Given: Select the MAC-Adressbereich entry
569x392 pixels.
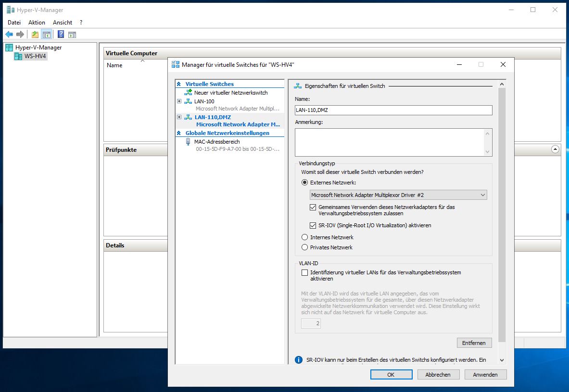Looking at the screenshot, I should click(217, 142).
